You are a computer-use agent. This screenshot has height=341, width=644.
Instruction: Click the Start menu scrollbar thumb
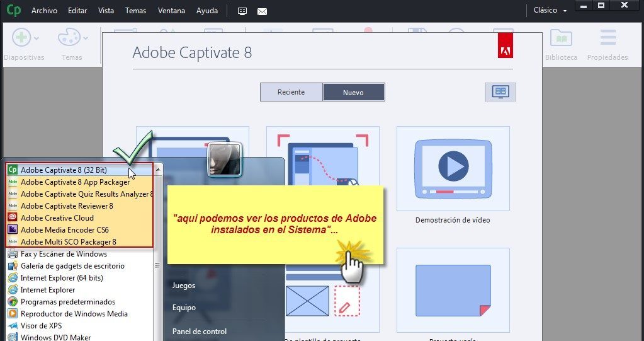pos(158,266)
